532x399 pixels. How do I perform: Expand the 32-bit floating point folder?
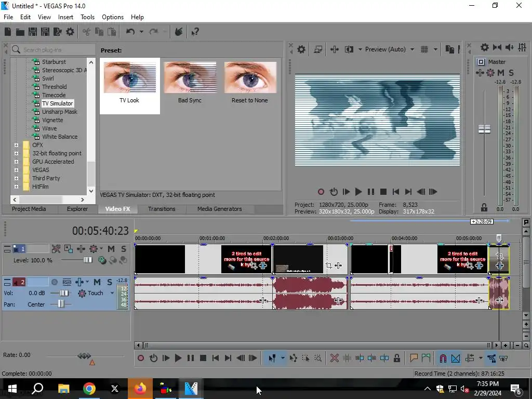pyautogui.click(x=16, y=153)
